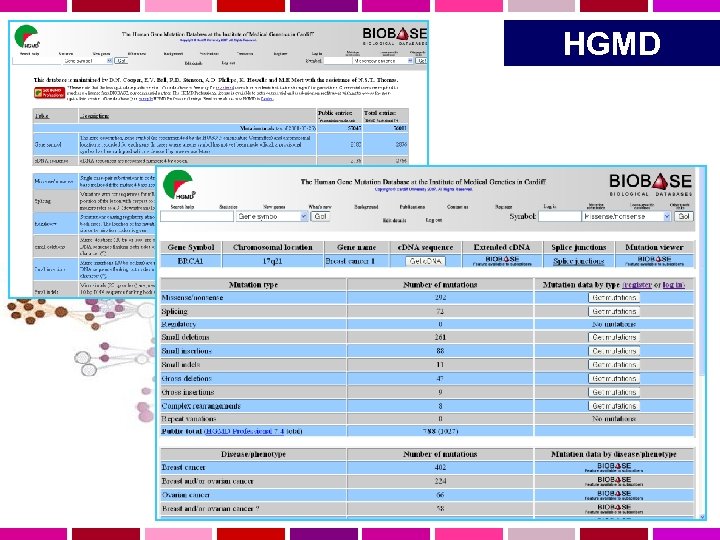Click the Missense/nonsense mutation type link
This screenshot has height=540, width=720.
click(192, 298)
